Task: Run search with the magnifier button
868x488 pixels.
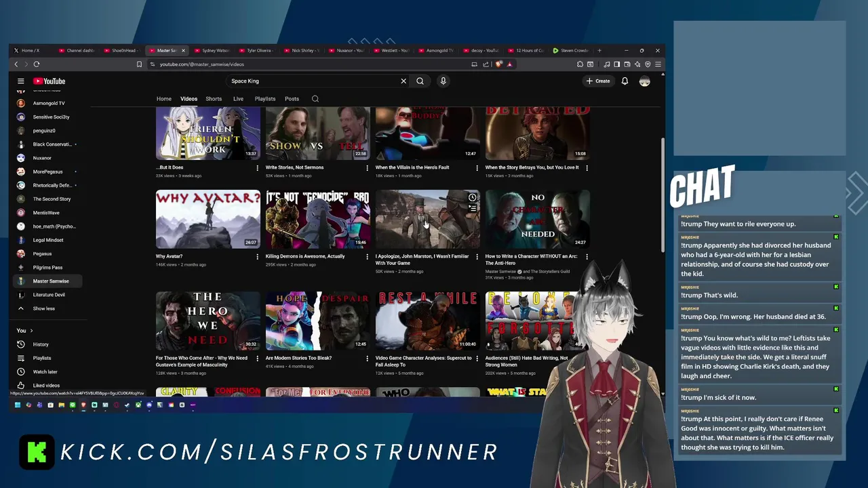Action: 420,81
